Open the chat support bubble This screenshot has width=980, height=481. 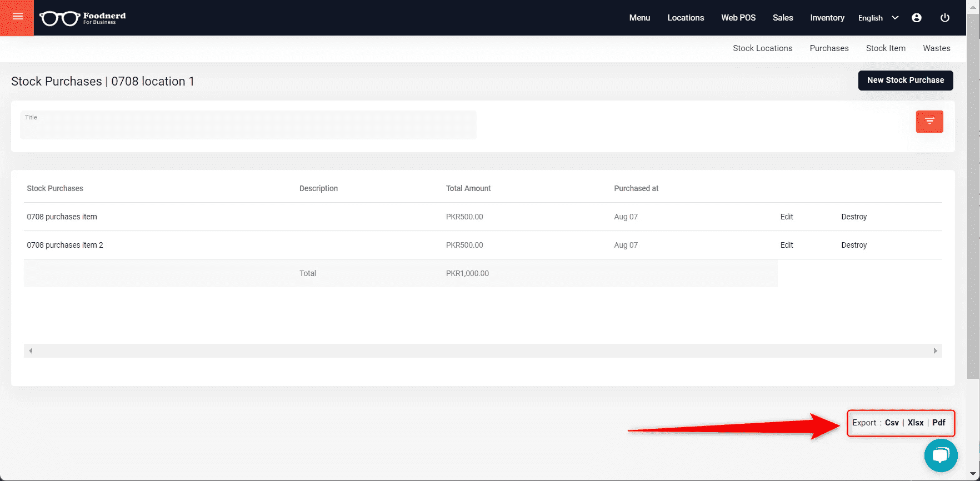tap(941, 455)
